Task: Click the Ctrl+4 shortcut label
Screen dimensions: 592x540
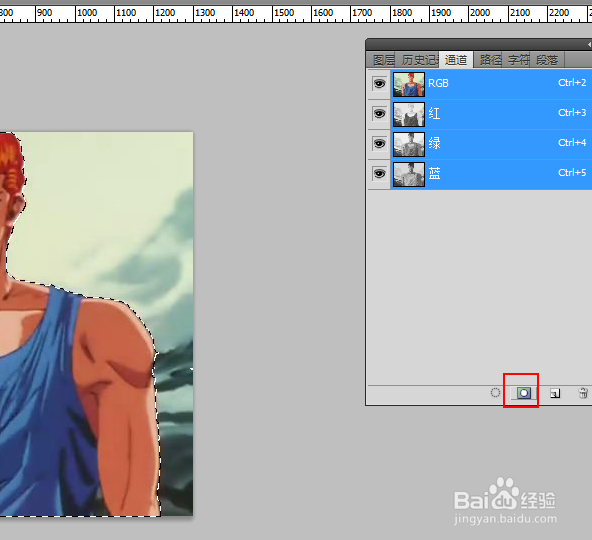Action: 572,142
